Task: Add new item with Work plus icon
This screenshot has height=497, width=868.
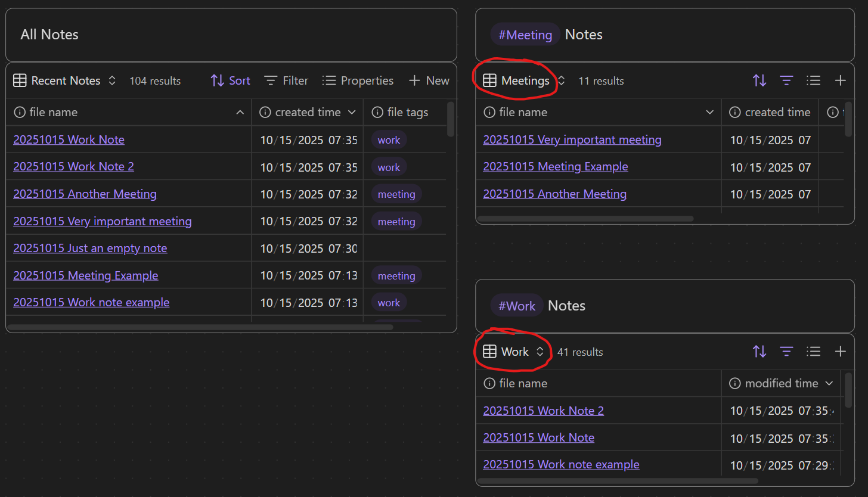Action: pos(840,352)
